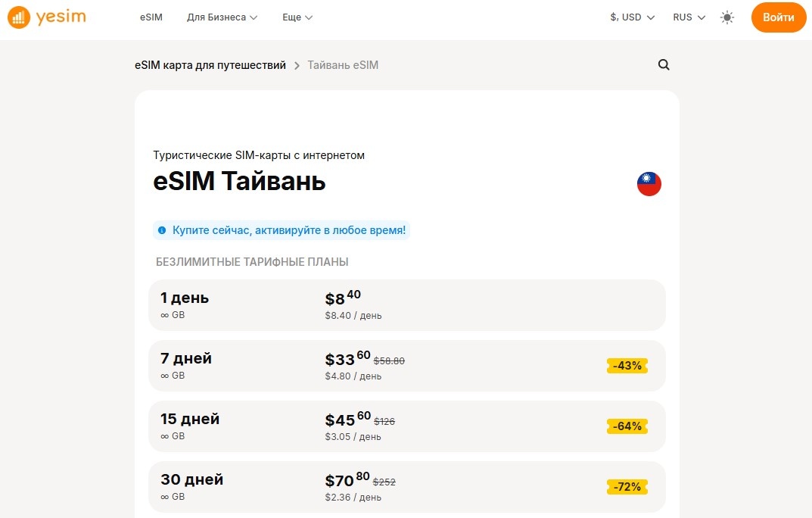Viewport: 812px width, 518px height.
Task: Click the sun theme icon in the header
Action: click(726, 17)
